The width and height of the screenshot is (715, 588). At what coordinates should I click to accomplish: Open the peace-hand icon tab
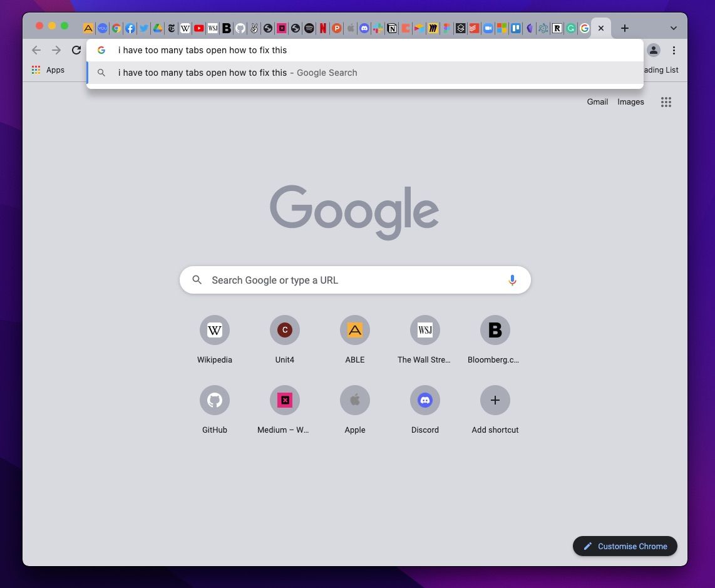point(254,28)
